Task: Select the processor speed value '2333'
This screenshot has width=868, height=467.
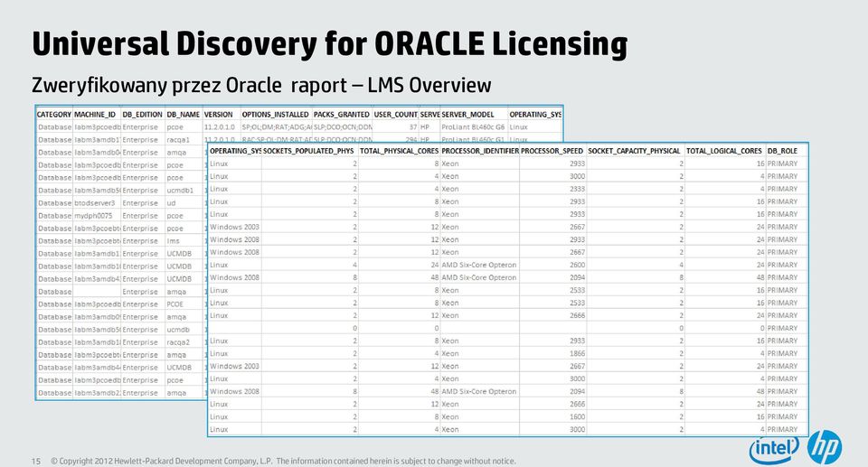Action: click(x=577, y=189)
